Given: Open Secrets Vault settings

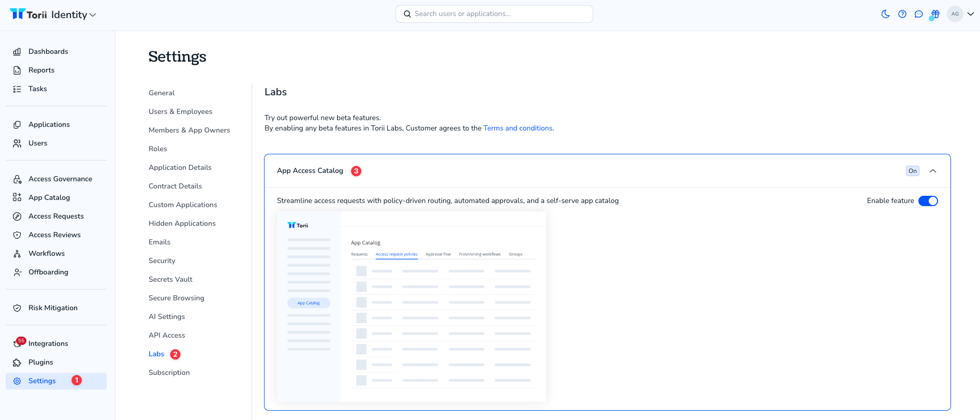Looking at the screenshot, I should tap(170, 279).
